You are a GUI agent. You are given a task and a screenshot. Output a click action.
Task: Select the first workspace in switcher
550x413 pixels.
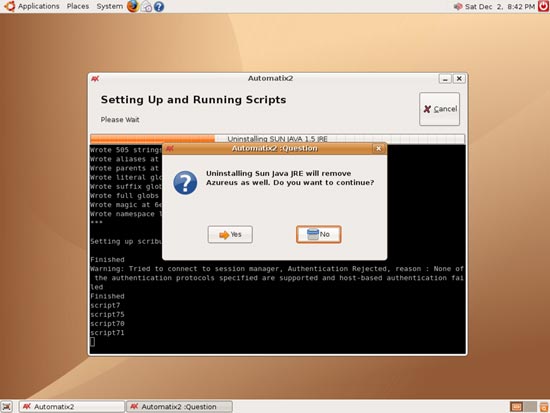(516, 407)
